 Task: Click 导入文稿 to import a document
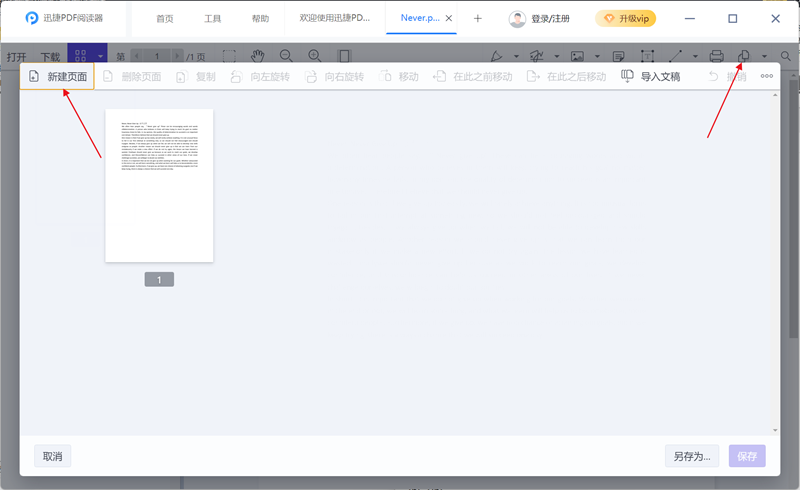click(x=651, y=77)
